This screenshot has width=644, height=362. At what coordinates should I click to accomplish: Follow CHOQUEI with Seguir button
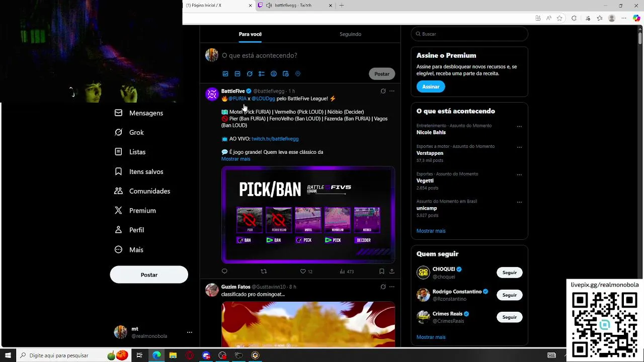[510, 273]
